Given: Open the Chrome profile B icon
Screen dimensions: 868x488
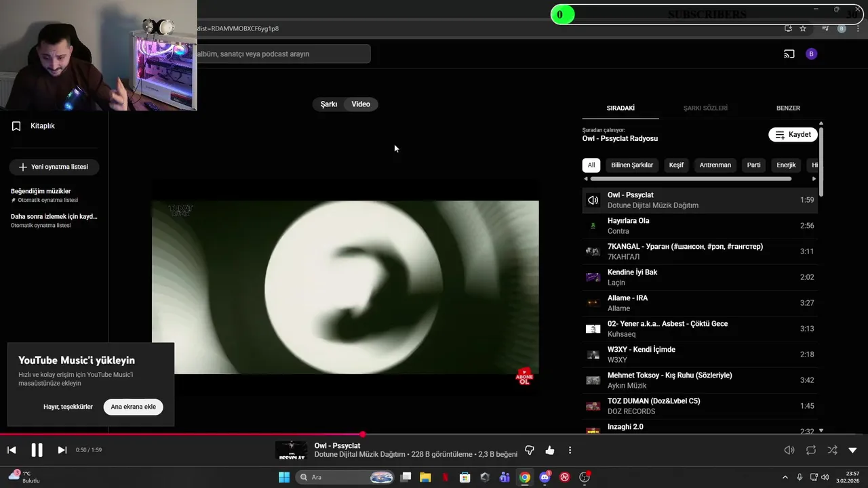Looking at the screenshot, I should coord(842,28).
